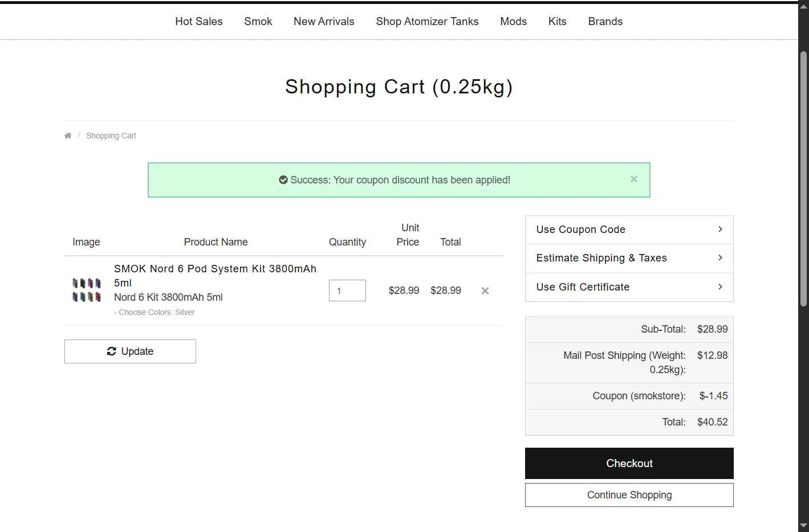
Task: Open New Arrivals menu
Action: tap(324, 21)
